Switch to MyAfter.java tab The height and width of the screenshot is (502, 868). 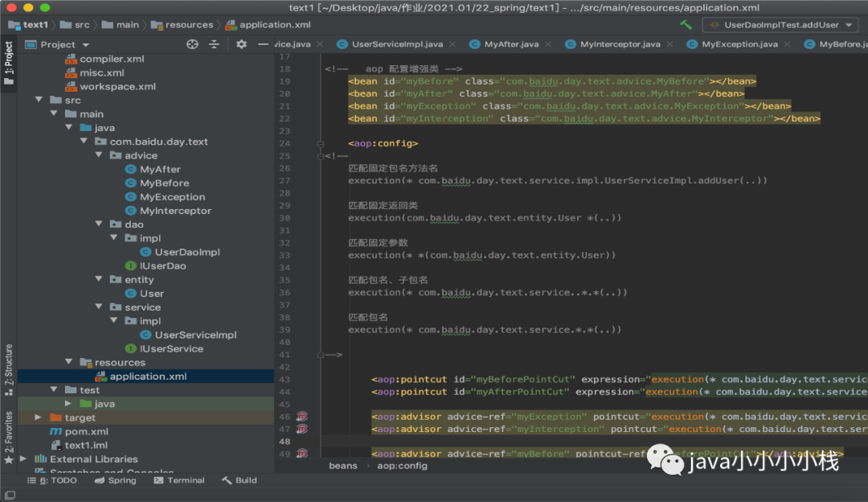511,44
